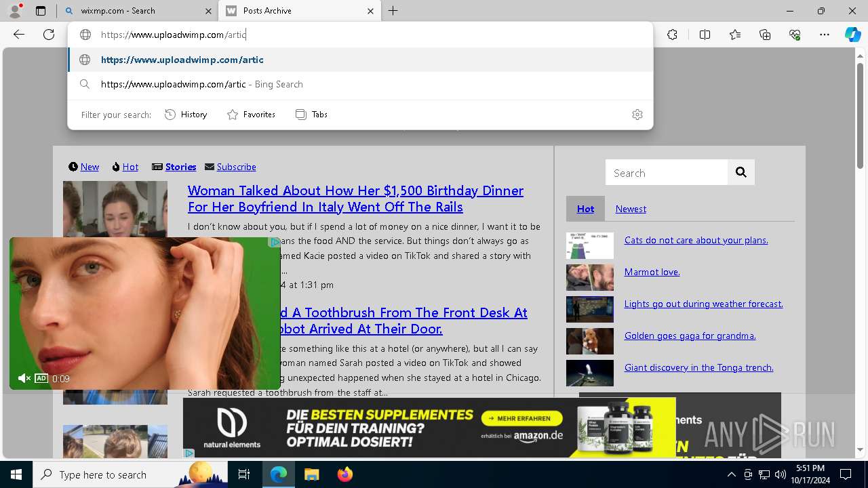Open Firefox from taskbar

click(344, 474)
